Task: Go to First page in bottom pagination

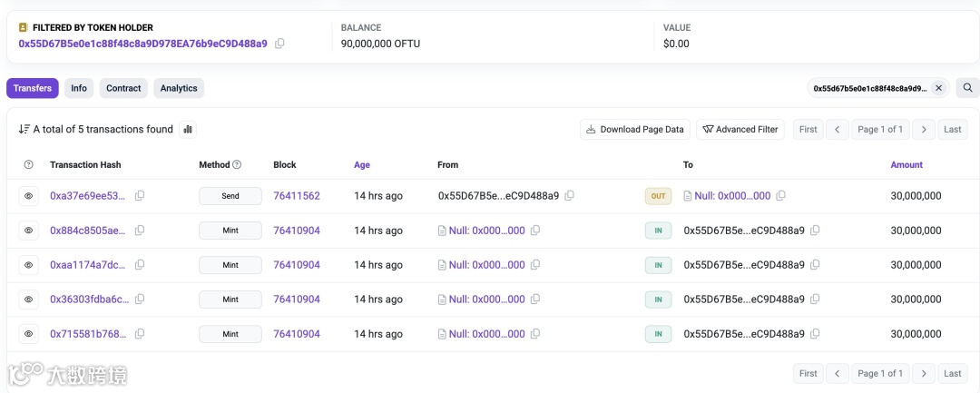Action: (x=808, y=374)
